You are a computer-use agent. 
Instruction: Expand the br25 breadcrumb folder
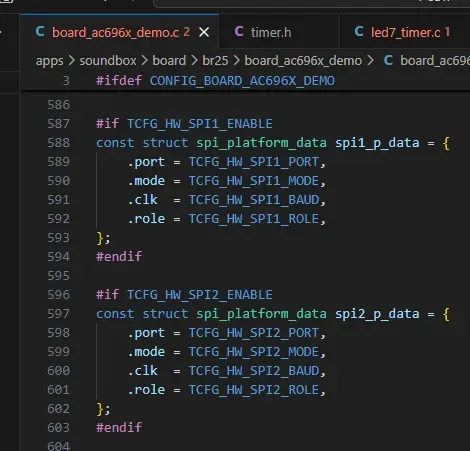[215, 61]
